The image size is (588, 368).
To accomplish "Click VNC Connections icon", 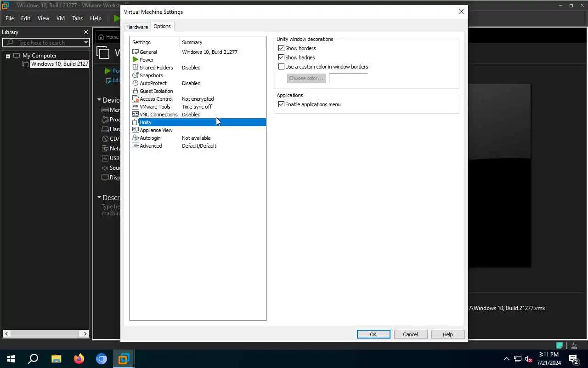I will pos(136,115).
